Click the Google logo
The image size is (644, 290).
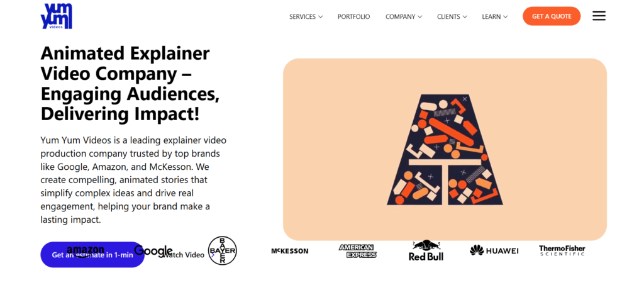pyautogui.click(x=153, y=250)
